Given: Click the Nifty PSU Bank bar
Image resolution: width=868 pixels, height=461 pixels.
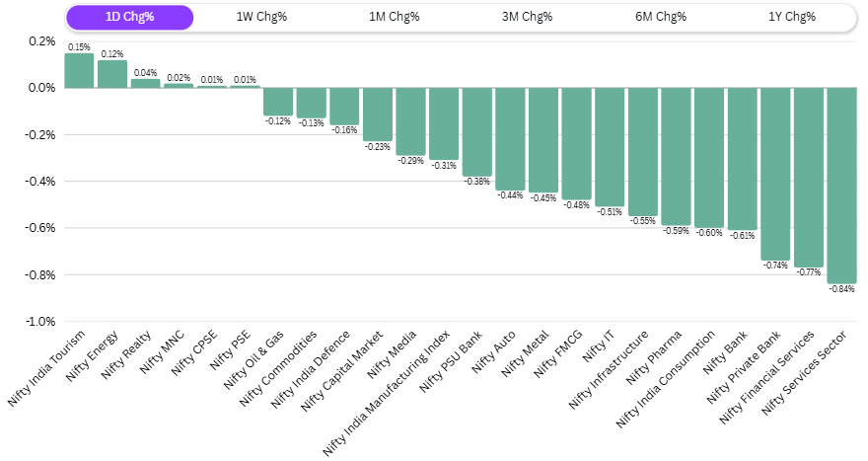Looking at the screenshot, I should tap(476, 131).
